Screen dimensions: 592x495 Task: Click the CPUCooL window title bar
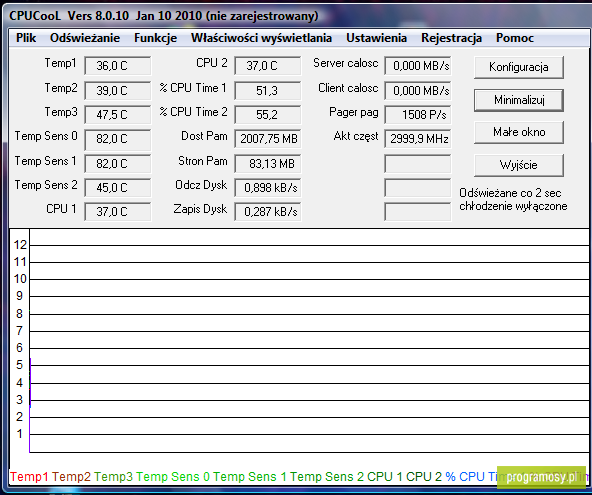[296, 16]
